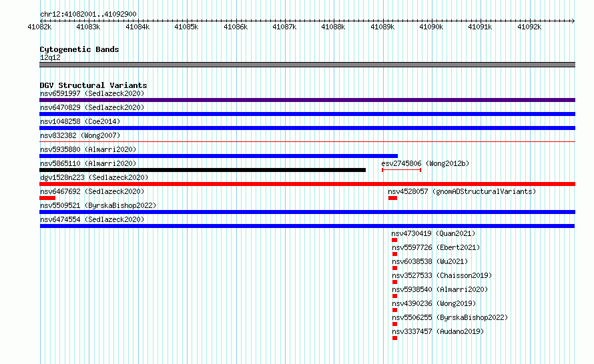This screenshot has width=594, height=364.
Task: Open dgv1528n223 (Sedlazeck2020) label
Action: tap(94, 177)
